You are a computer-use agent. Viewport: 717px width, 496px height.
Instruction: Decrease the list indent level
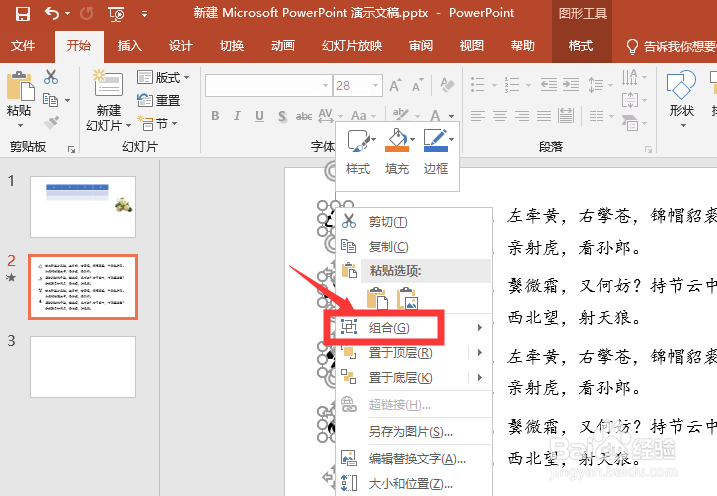pos(548,85)
